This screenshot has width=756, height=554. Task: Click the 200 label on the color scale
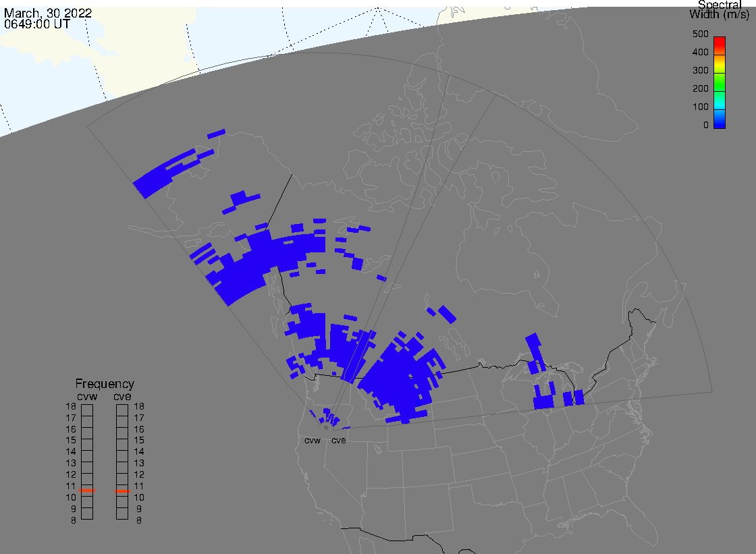click(x=700, y=88)
